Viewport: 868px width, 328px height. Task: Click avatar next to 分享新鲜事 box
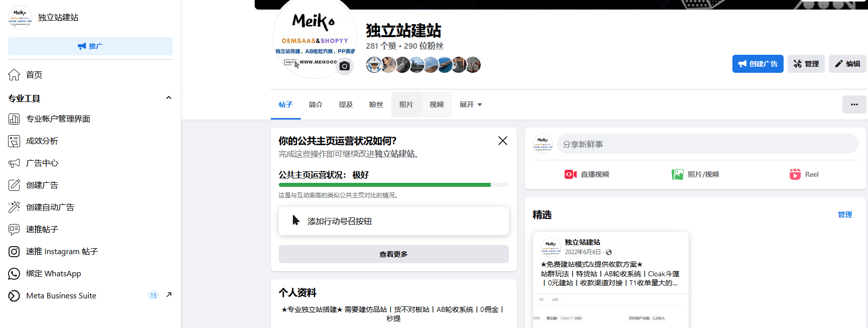[x=543, y=144]
